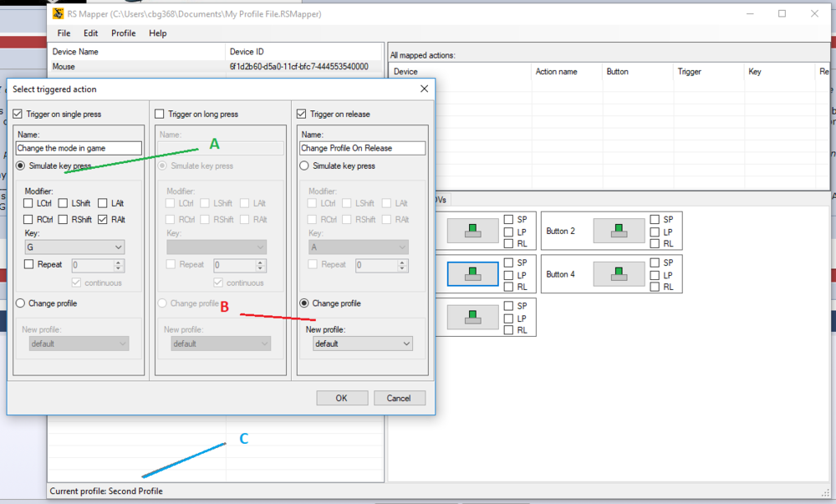Click the Device Name column header
This screenshot has height=504, width=836.
coord(137,52)
